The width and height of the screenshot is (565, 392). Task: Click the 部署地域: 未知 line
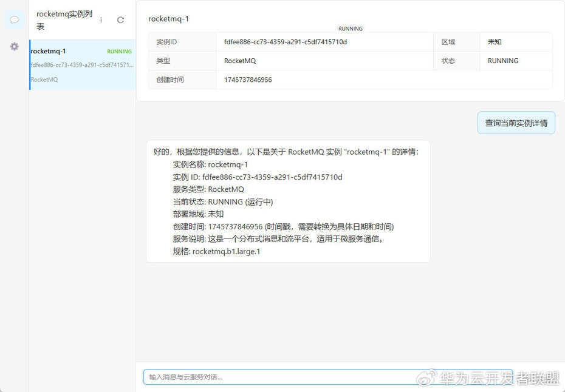coord(198,214)
